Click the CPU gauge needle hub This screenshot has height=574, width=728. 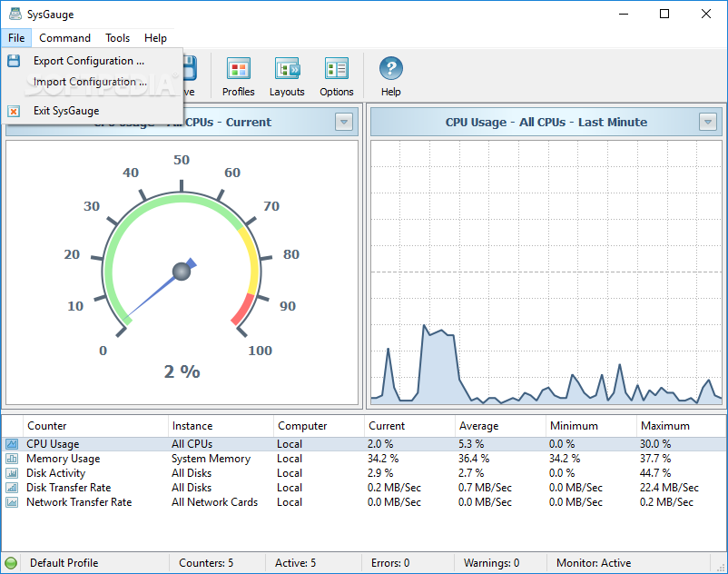(182, 272)
